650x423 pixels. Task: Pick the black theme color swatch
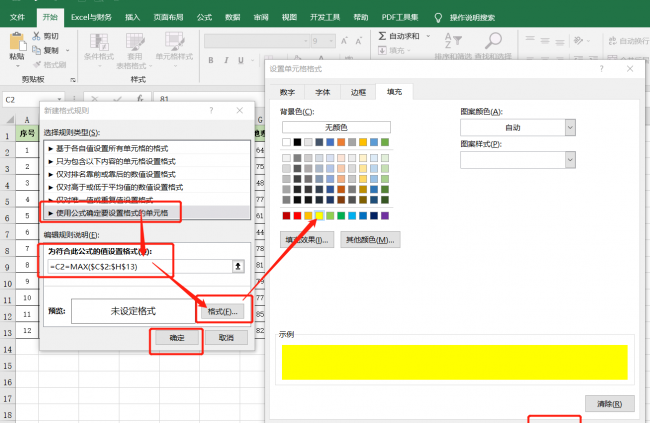(x=297, y=142)
